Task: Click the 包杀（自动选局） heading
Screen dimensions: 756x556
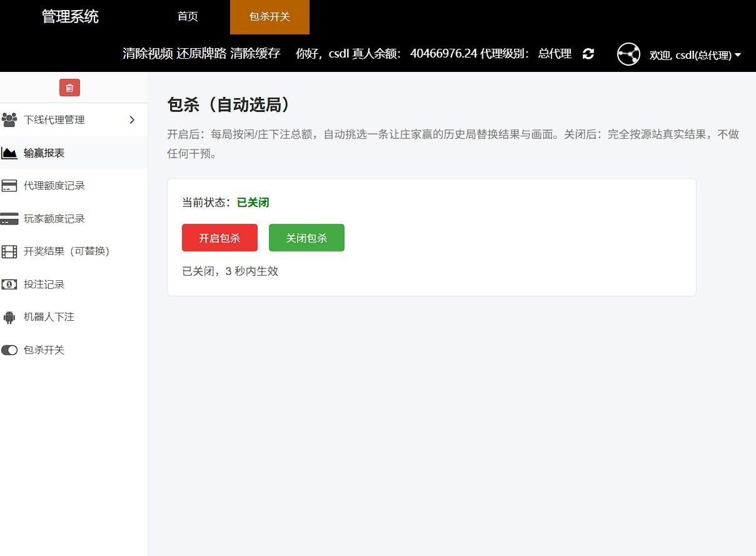Action: point(229,104)
